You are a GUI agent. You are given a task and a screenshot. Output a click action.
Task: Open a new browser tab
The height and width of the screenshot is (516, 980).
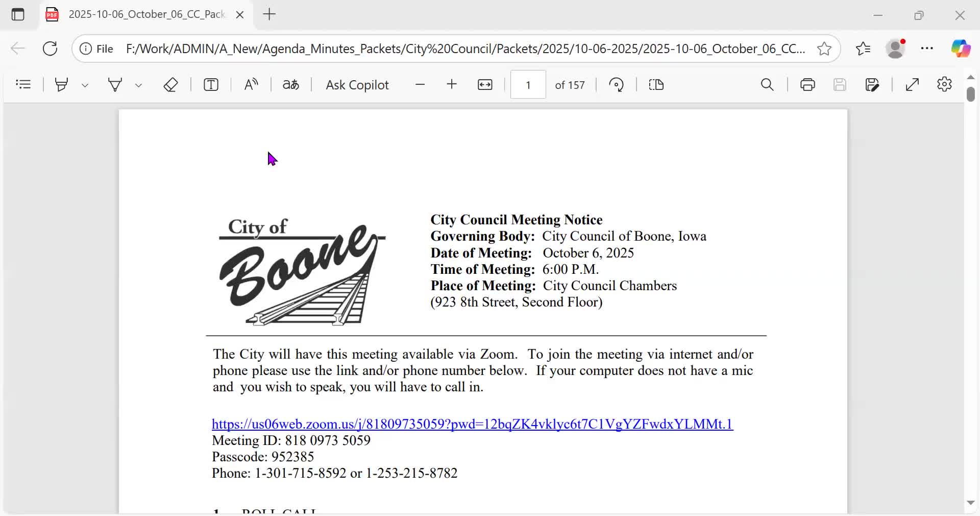tap(269, 14)
